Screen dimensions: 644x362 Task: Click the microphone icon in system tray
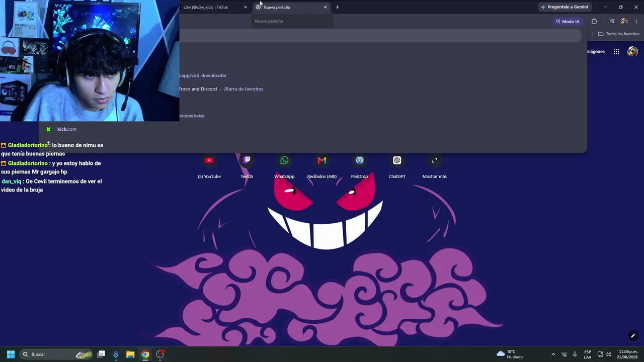pos(575,354)
